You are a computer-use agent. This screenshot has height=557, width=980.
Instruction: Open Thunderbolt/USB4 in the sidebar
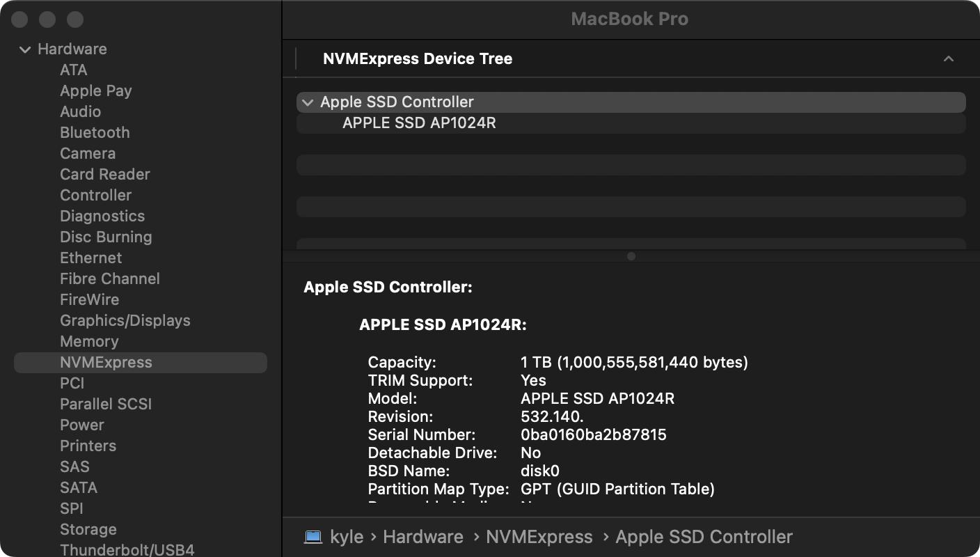[127, 549]
